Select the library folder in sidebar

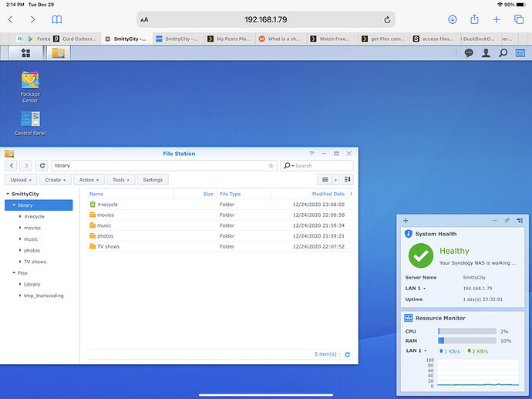click(39, 205)
